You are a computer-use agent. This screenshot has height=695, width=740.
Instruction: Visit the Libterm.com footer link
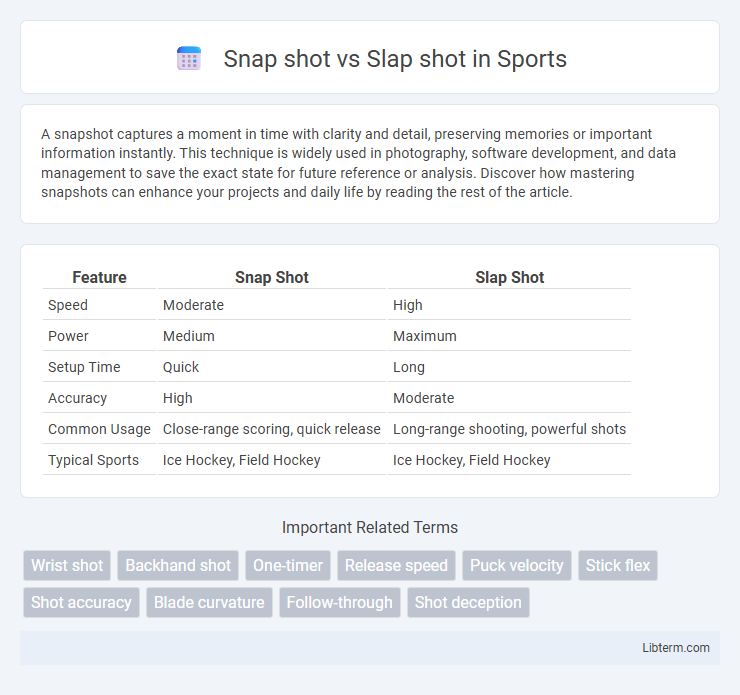675,648
